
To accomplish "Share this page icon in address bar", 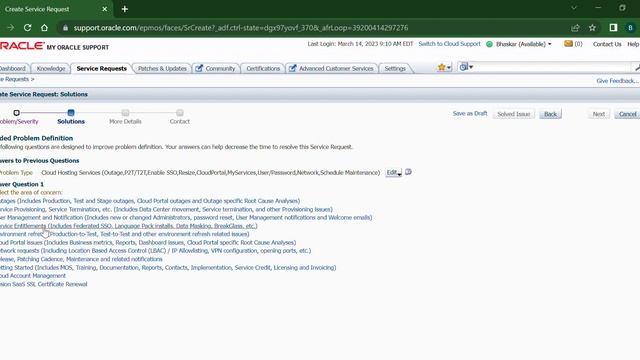I will [x=575, y=28].
